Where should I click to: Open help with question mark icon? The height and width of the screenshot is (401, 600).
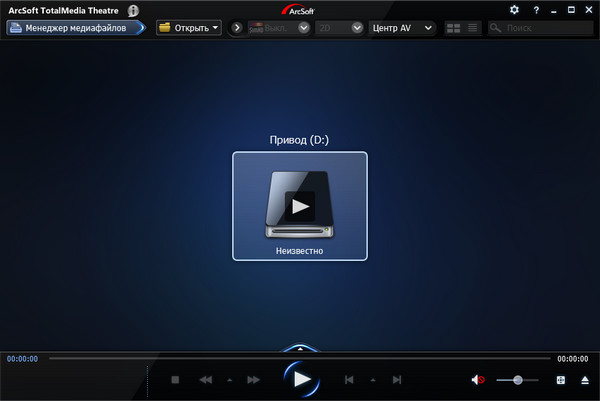pos(536,10)
